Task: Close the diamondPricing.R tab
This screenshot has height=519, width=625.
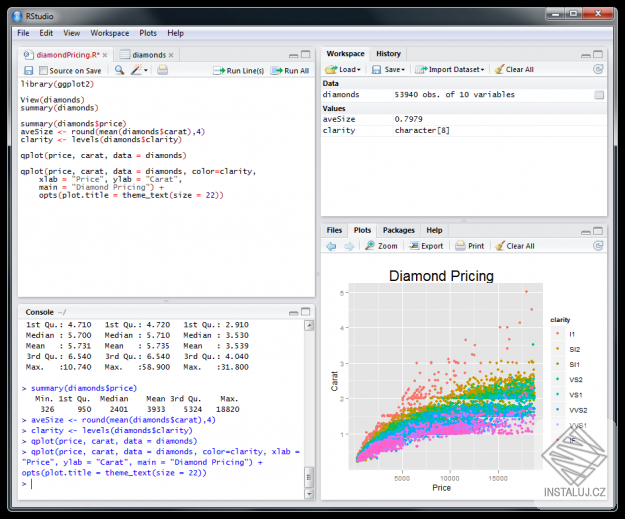Action: coord(103,55)
